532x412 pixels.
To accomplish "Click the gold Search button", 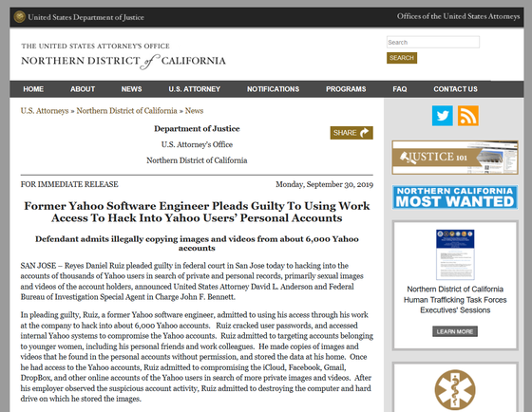I will 402,58.
